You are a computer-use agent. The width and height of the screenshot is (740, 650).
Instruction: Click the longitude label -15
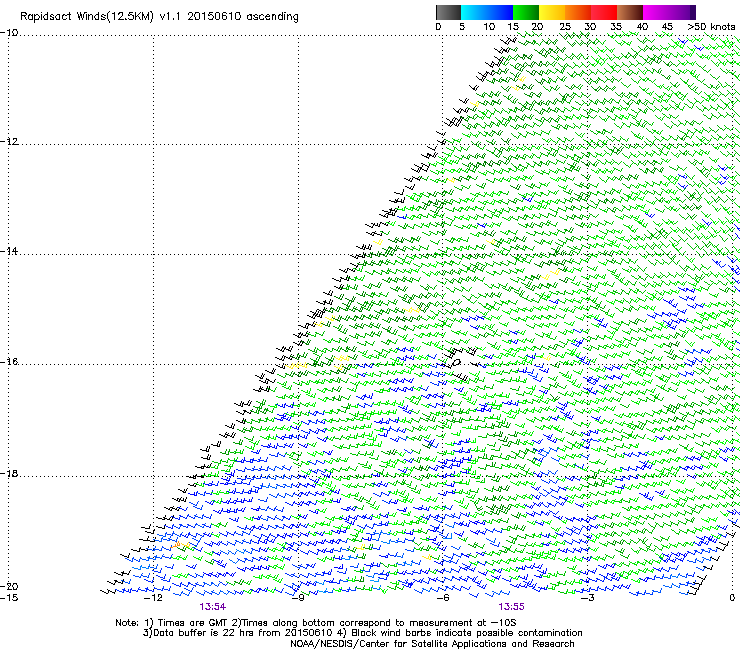pyautogui.click(x=9, y=598)
